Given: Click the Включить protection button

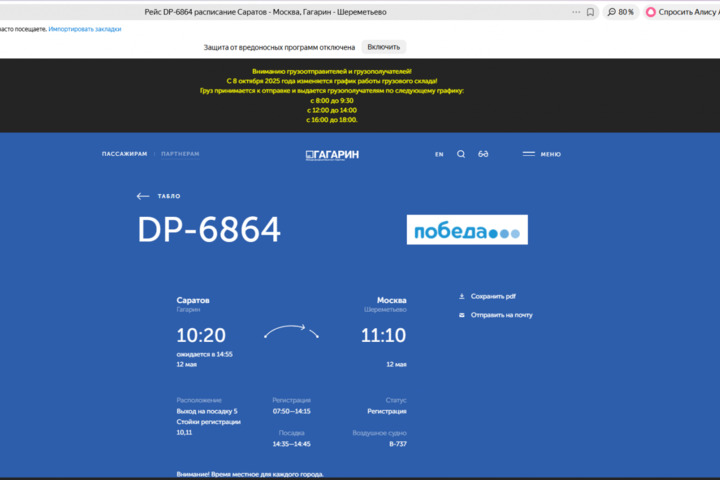Looking at the screenshot, I should 383,47.
